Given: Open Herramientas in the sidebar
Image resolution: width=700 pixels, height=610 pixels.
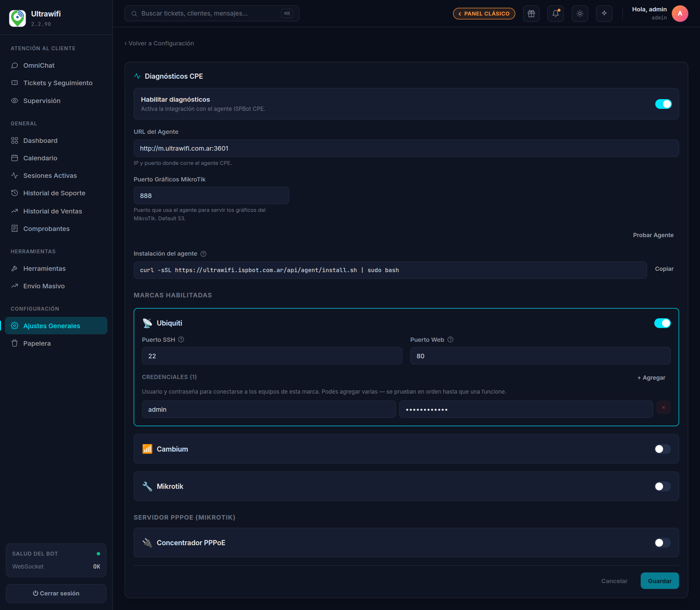Looking at the screenshot, I should click(x=56, y=269).
